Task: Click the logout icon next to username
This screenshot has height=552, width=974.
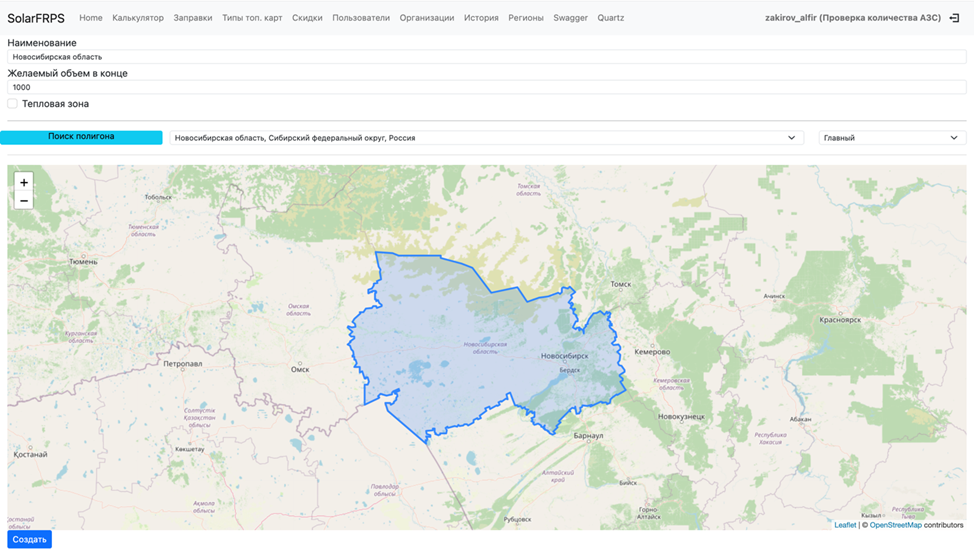Action: tap(955, 18)
